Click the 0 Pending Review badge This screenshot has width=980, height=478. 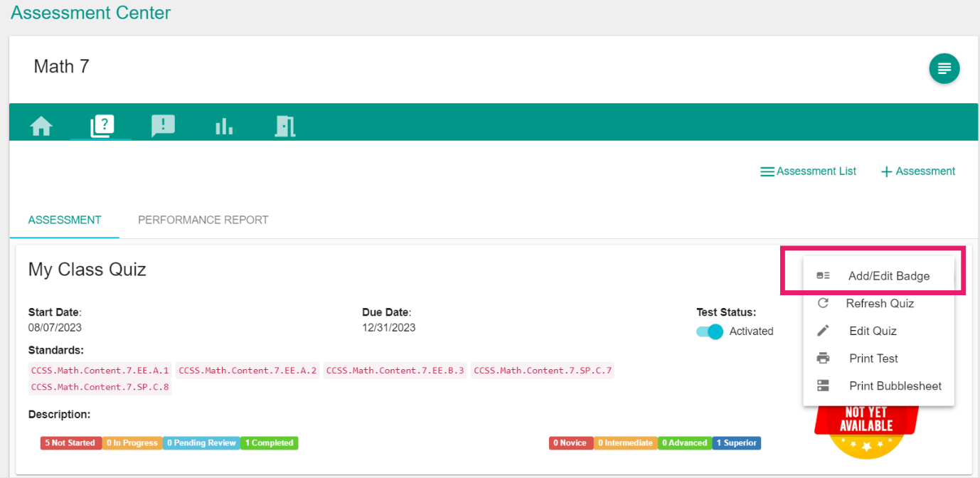pos(201,443)
